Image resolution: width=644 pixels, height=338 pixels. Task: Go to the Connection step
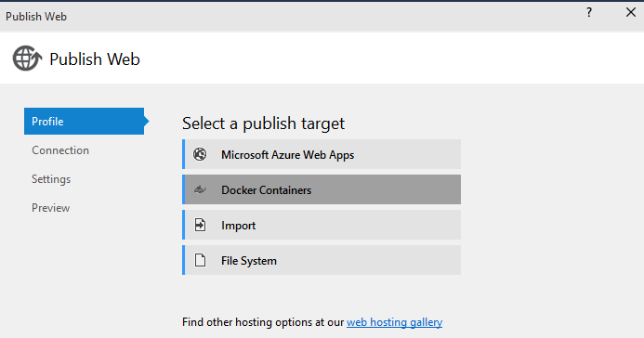60,150
